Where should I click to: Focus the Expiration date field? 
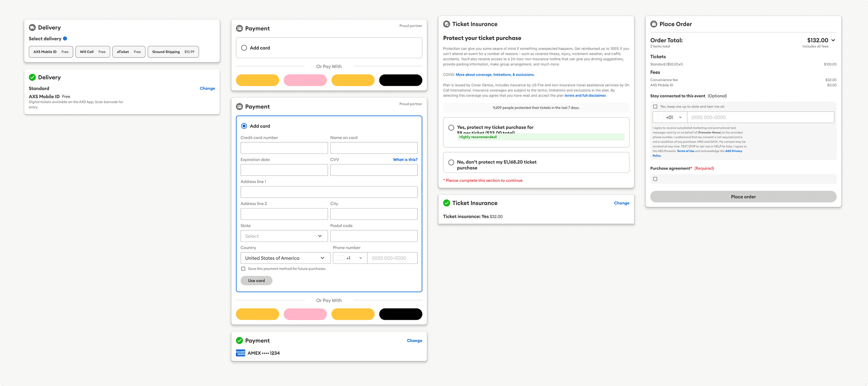pyautogui.click(x=284, y=170)
